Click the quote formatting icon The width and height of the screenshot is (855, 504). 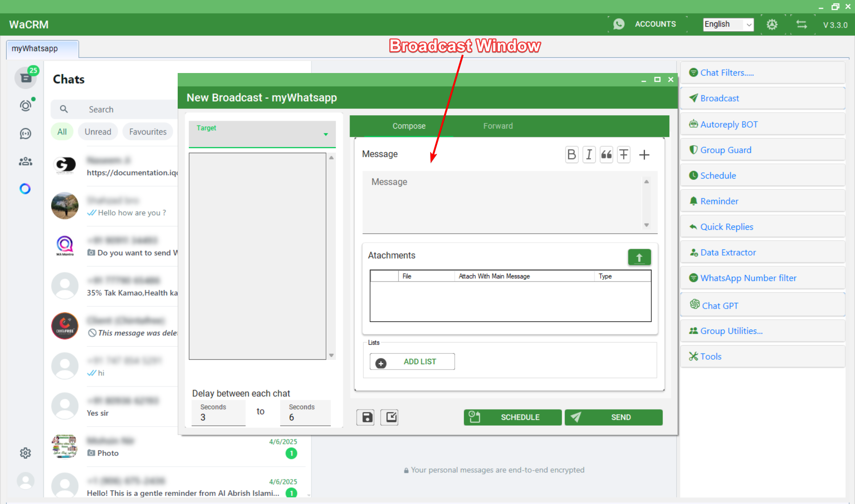(x=606, y=154)
